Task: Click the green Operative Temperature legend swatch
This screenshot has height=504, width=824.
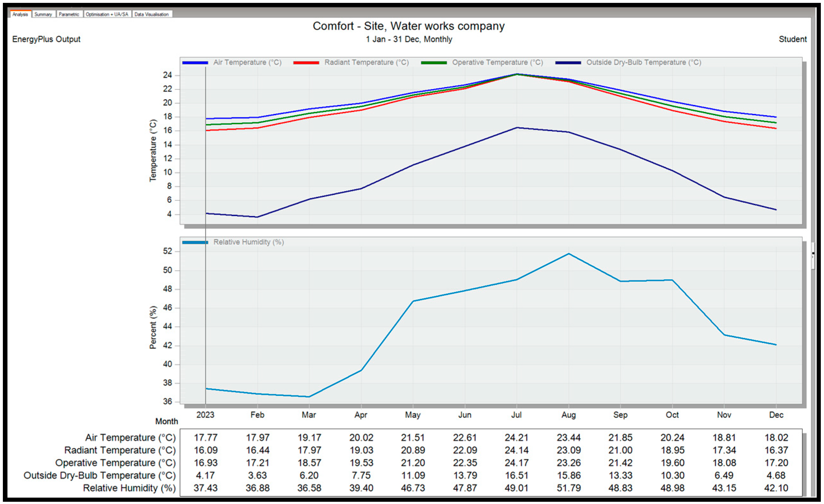Action: [434, 63]
